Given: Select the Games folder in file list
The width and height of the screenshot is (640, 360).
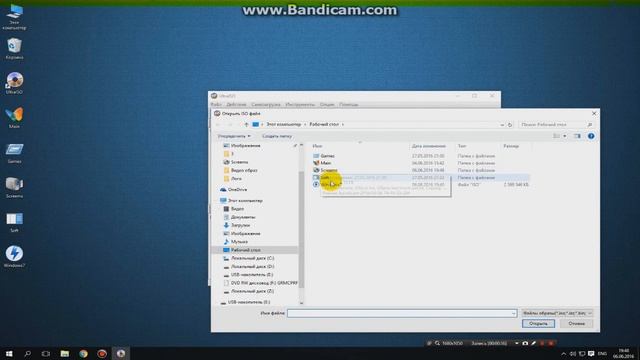Looking at the screenshot, I should 327,156.
